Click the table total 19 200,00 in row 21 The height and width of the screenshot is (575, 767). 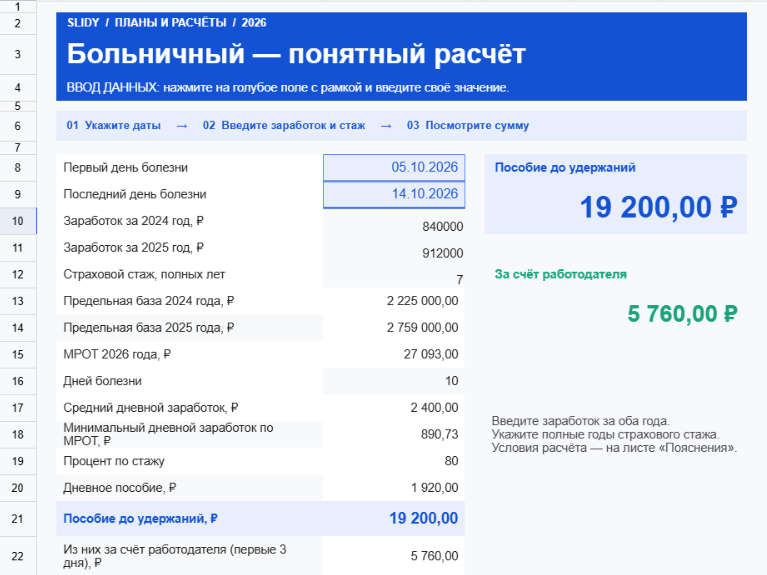(x=423, y=518)
